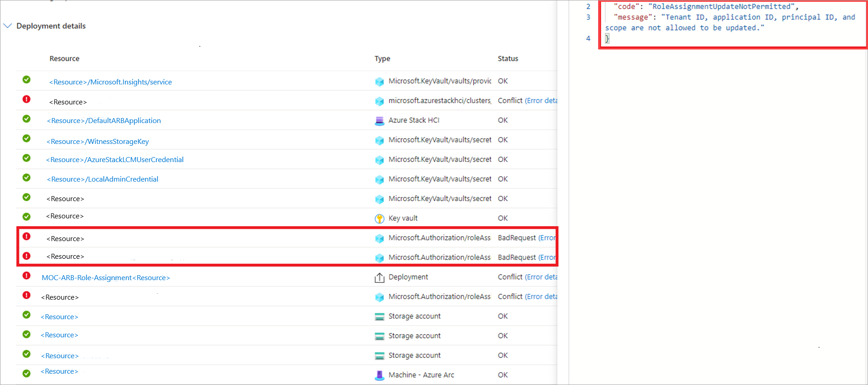Click the Azure Stack HCI type text
Viewport: 868px width, 385px height.
(x=414, y=120)
